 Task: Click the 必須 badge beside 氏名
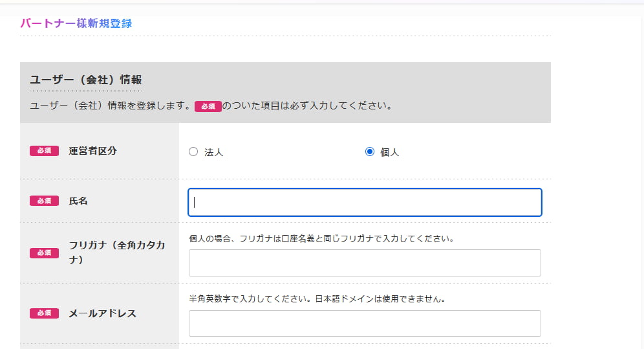tap(44, 201)
